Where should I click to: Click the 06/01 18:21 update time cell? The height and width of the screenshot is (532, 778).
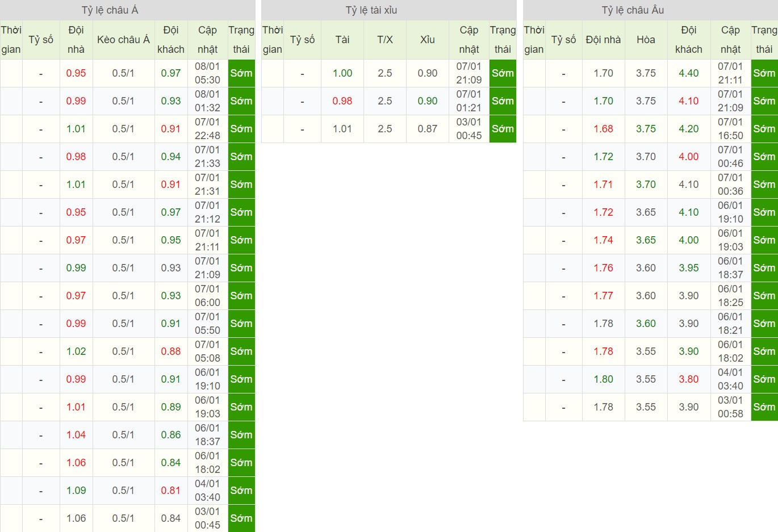coord(730,324)
